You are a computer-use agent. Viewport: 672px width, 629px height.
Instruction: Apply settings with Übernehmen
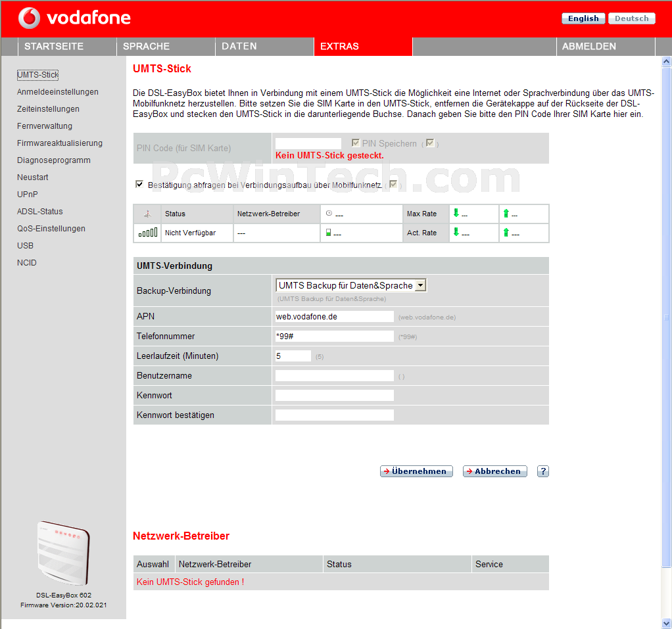point(416,471)
